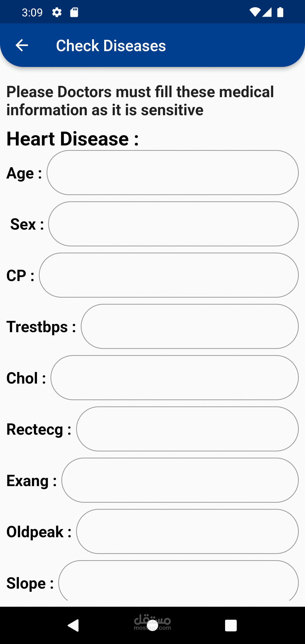Select the CP input field
Screen dimensions: 305x644
169,275
